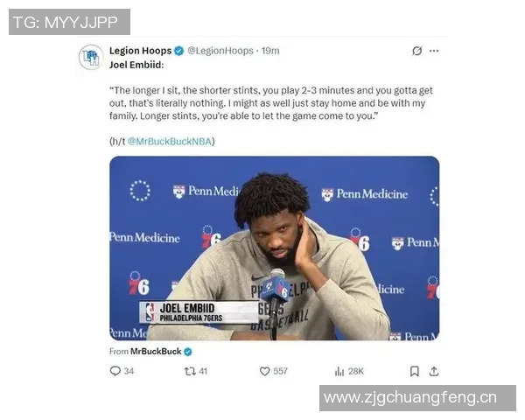Image resolution: width=525 pixels, height=420 pixels.
Task: Open the Legion Hoops profile avatar
Action: point(91,57)
